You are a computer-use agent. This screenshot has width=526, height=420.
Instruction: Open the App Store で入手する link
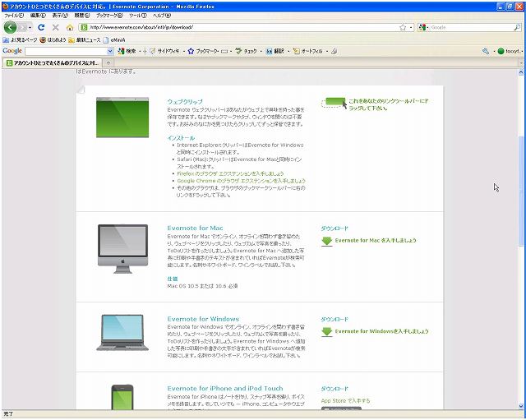(x=345, y=401)
